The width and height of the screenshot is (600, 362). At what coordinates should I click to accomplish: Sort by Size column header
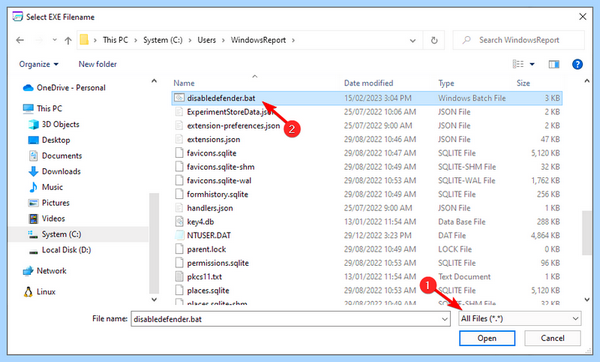click(x=523, y=83)
